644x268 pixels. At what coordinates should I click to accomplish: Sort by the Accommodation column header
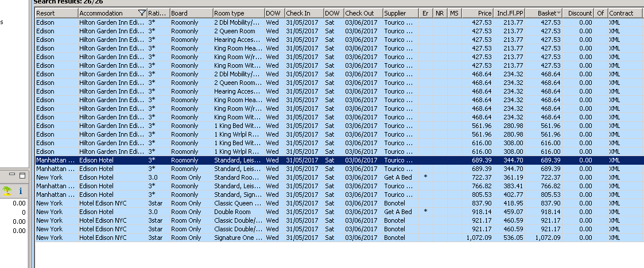tap(112, 13)
